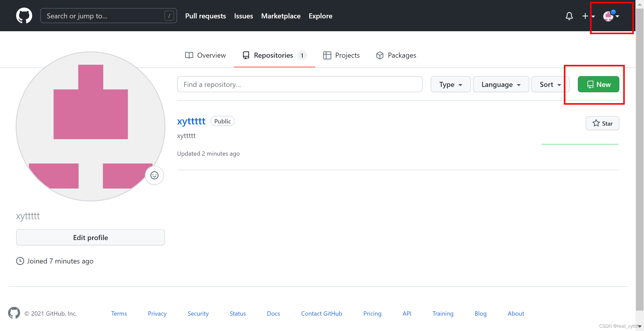This screenshot has height=331, width=644.
Task: Click the Public visibility label
Action: 222,121
